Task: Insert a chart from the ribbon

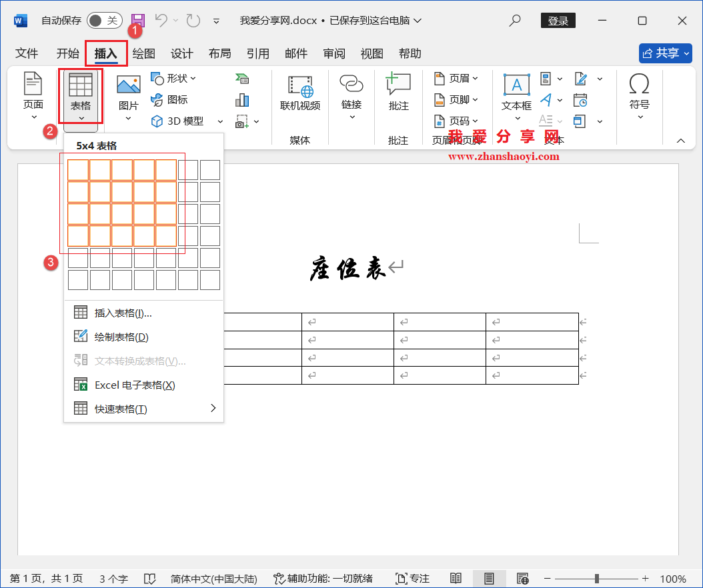Action: pos(242,100)
